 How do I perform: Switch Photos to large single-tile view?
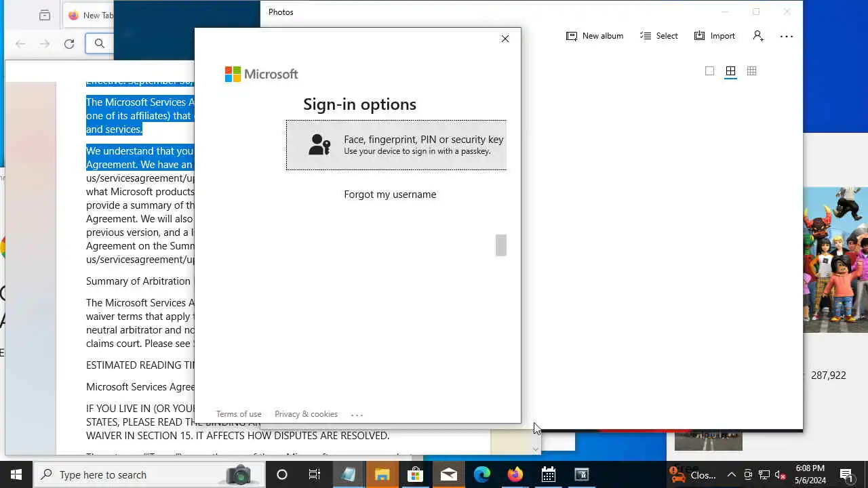(709, 71)
